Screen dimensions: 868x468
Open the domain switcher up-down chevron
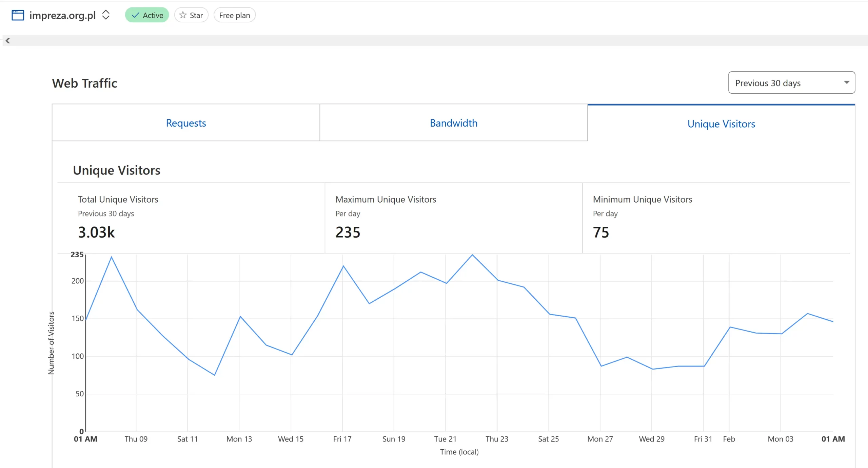(106, 15)
